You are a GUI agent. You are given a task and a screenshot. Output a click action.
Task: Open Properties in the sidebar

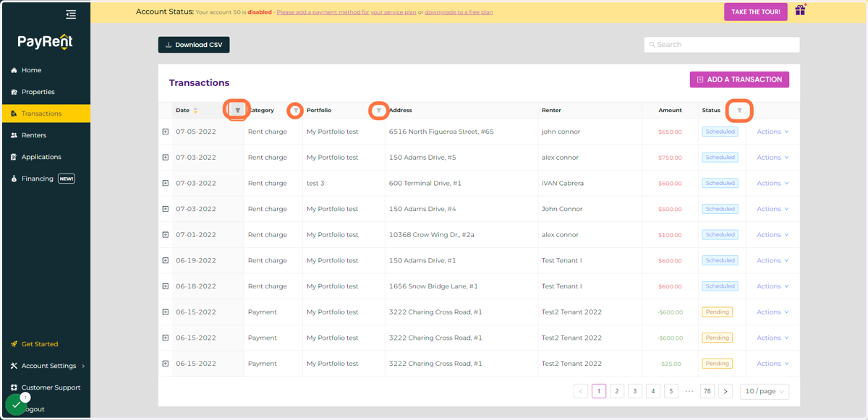[x=46, y=92]
